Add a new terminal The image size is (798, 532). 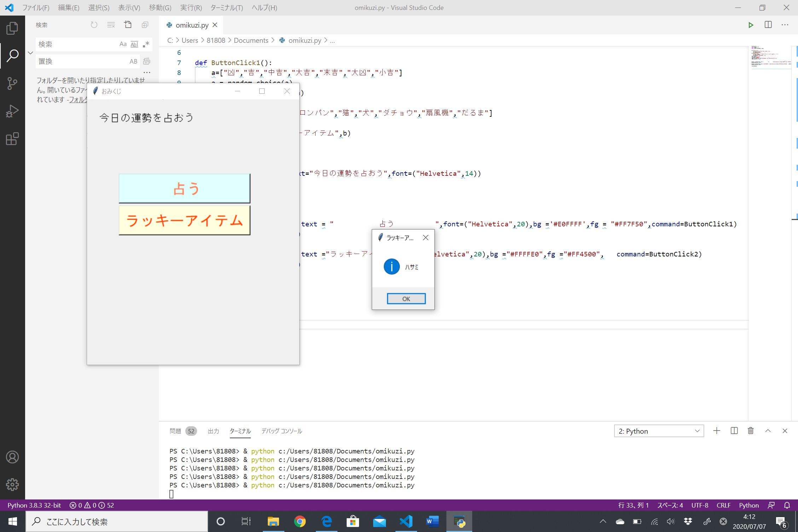click(717, 431)
